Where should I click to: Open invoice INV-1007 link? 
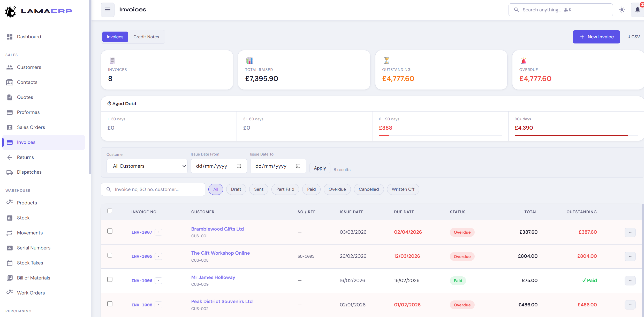(142, 232)
